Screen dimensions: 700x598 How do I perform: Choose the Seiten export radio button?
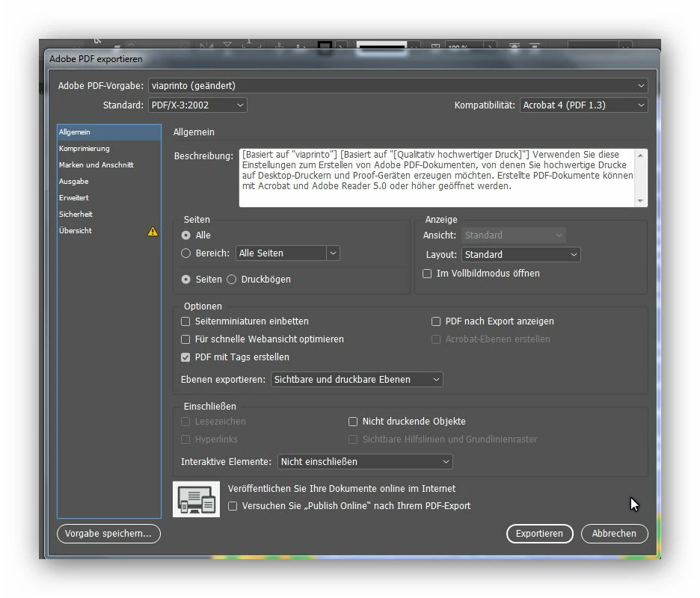[x=185, y=280]
